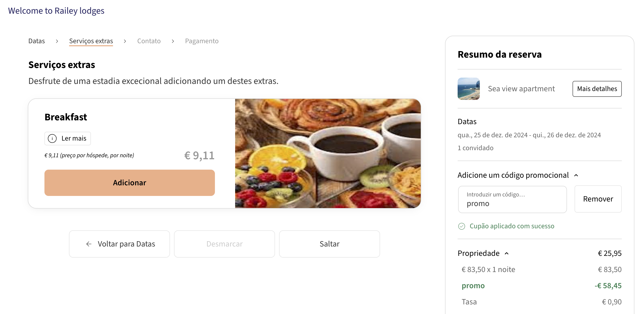Open the Contato step
The image size is (644, 314).
(x=149, y=41)
